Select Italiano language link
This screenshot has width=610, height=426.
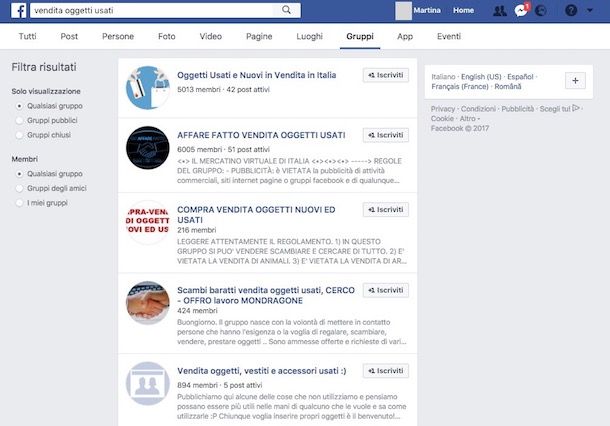click(443, 77)
